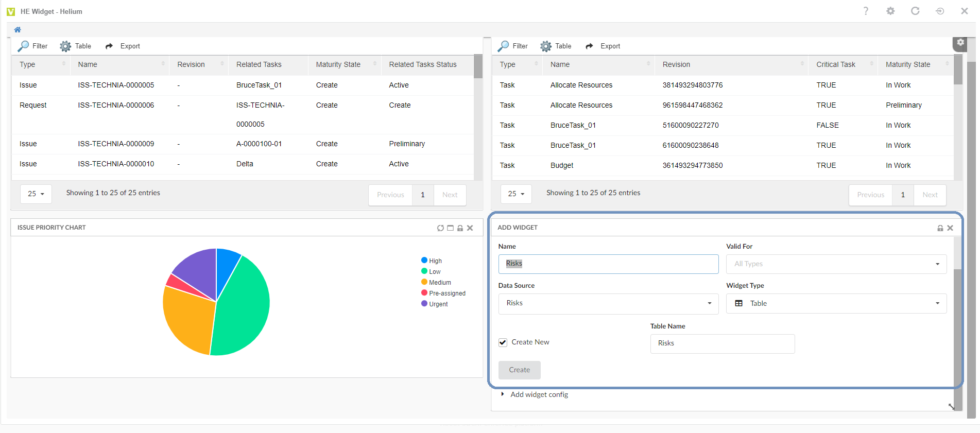Click the Create button
The height and width of the screenshot is (433, 980).
click(x=519, y=370)
